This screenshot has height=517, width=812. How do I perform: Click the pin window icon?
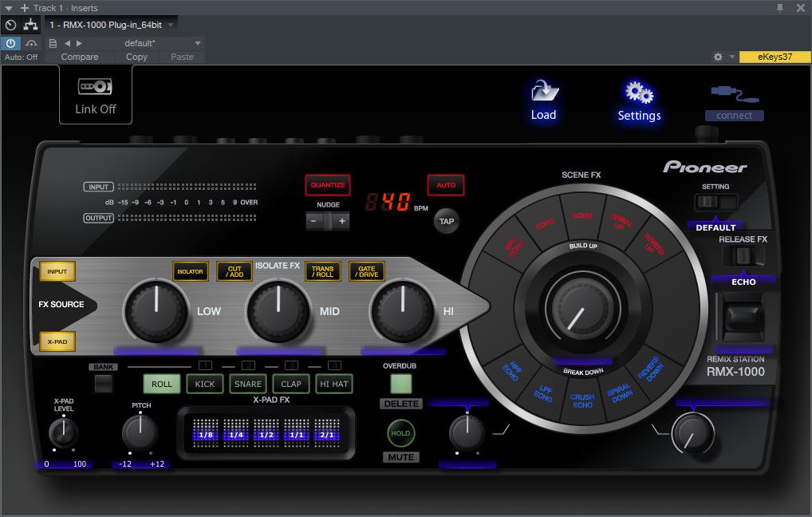click(780, 8)
